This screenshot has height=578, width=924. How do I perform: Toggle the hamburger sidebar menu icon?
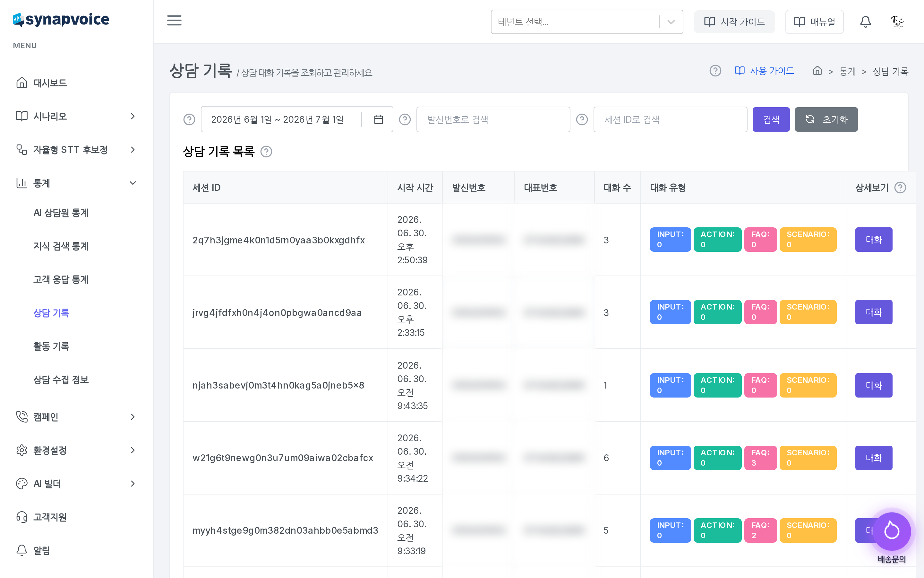(x=174, y=21)
